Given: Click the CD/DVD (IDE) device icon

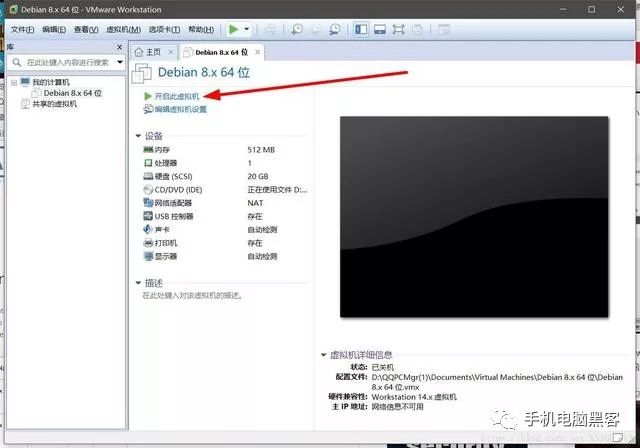Looking at the screenshot, I should pyautogui.click(x=148, y=190).
